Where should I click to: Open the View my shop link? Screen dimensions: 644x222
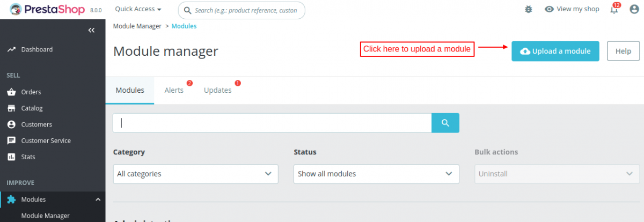[x=572, y=9]
